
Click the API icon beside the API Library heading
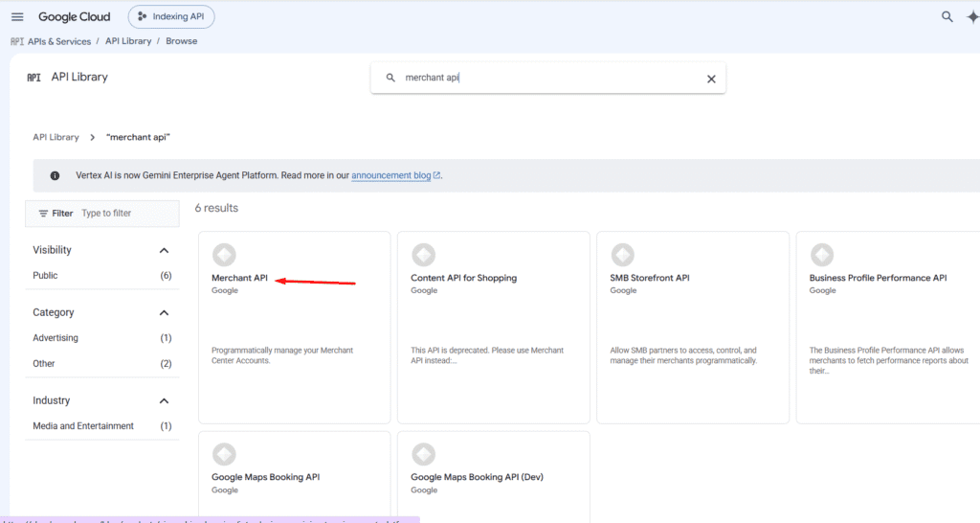(33, 78)
